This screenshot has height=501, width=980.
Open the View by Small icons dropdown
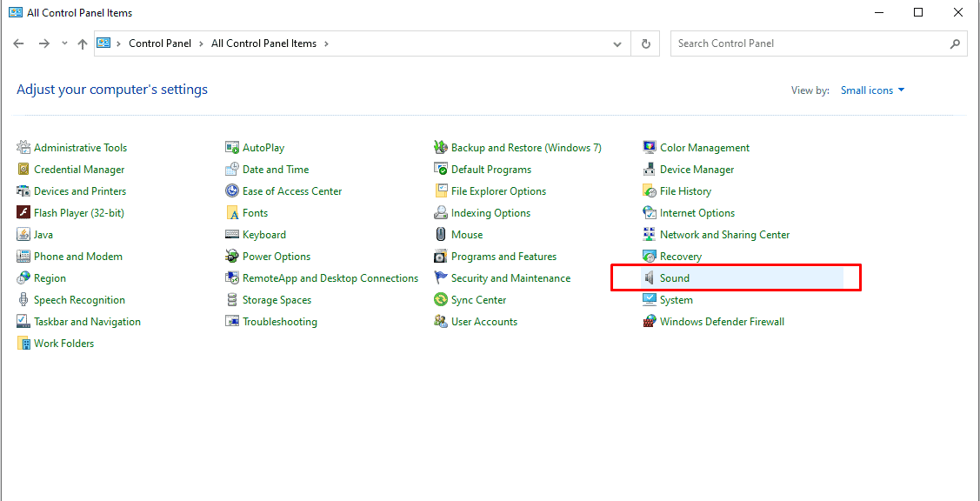872,90
